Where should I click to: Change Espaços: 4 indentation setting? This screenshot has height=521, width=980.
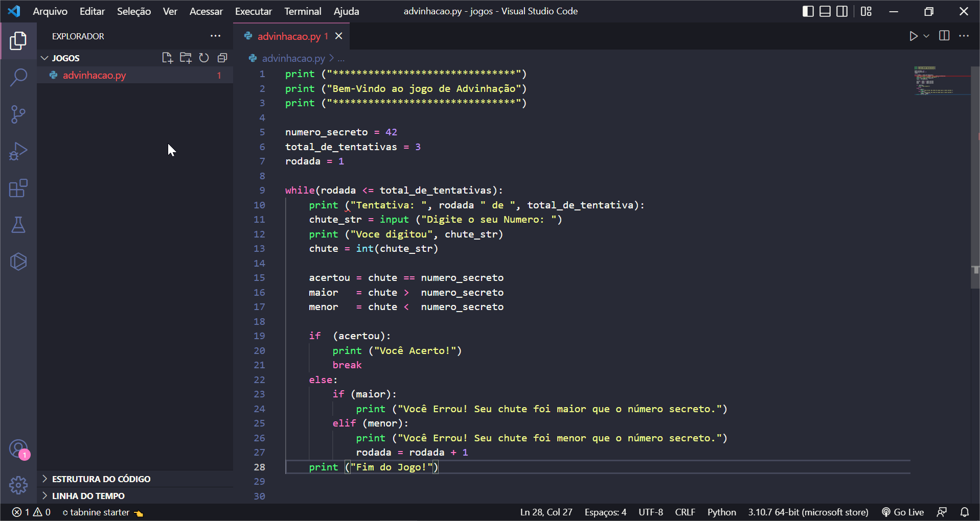(605, 512)
